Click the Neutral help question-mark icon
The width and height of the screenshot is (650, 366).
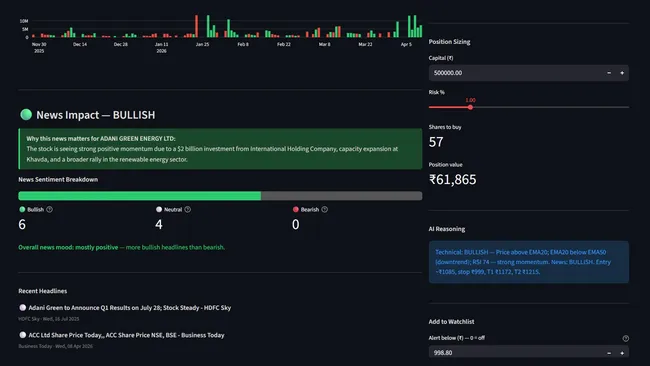(188, 210)
